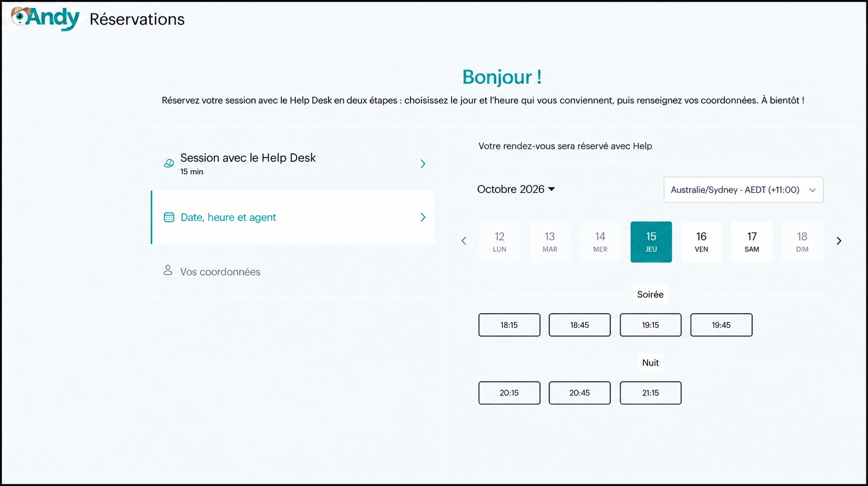Choose the 20:15 time slot
This screenshot has width=868, height=486.
pyautogui.click(x=509, y=393)
